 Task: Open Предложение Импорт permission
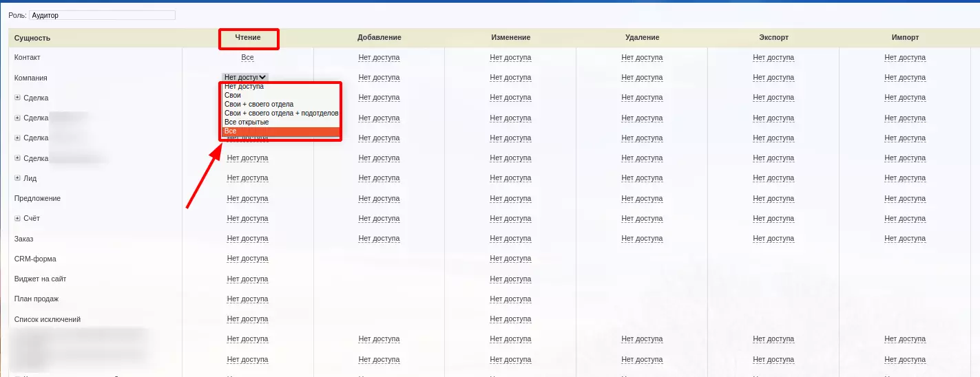(905, 198)
